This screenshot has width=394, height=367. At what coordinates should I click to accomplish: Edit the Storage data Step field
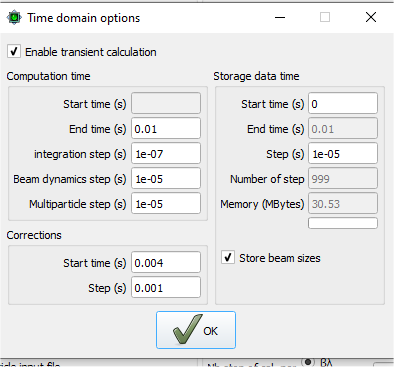(x=343, y=154)
